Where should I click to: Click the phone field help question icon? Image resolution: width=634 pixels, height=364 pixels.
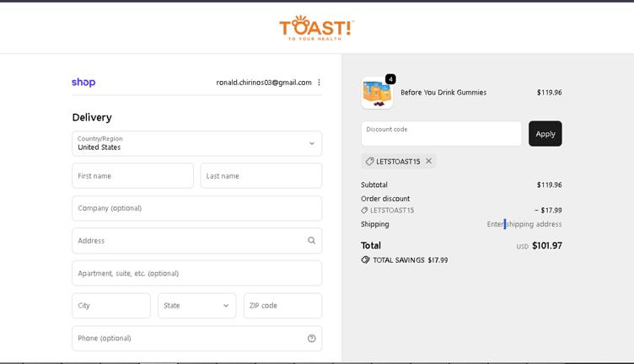311,339
